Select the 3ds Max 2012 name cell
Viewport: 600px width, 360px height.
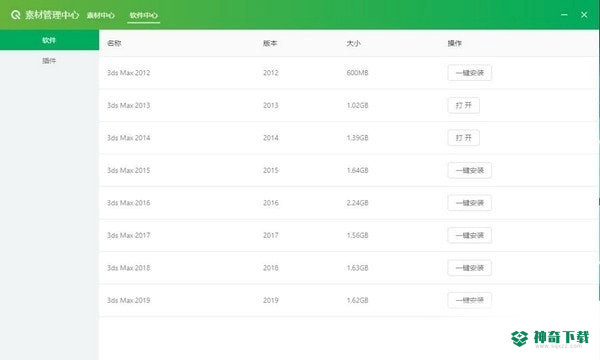(129, 73)
